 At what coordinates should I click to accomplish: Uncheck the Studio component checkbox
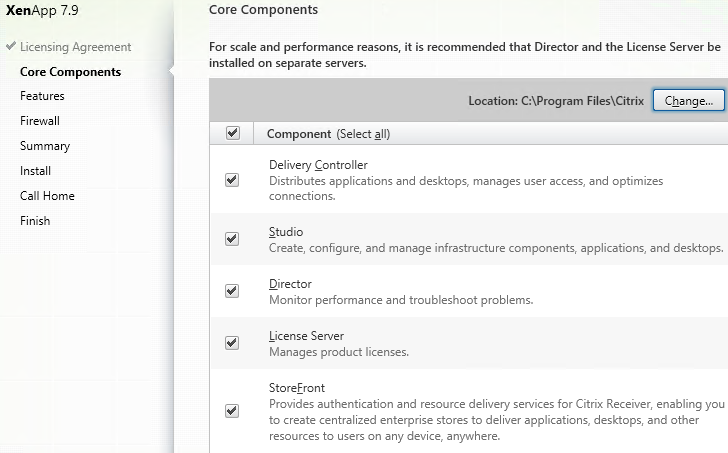click(232, 239)
